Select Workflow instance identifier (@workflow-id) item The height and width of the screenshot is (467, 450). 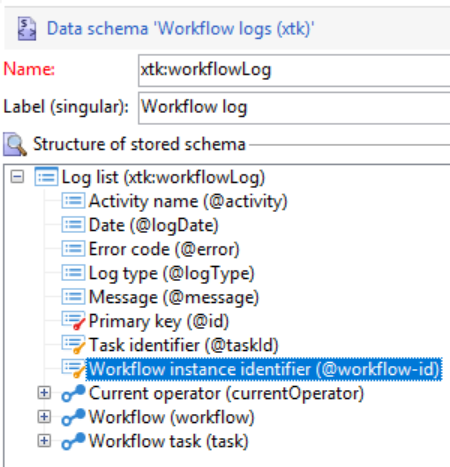pos(264,369)
